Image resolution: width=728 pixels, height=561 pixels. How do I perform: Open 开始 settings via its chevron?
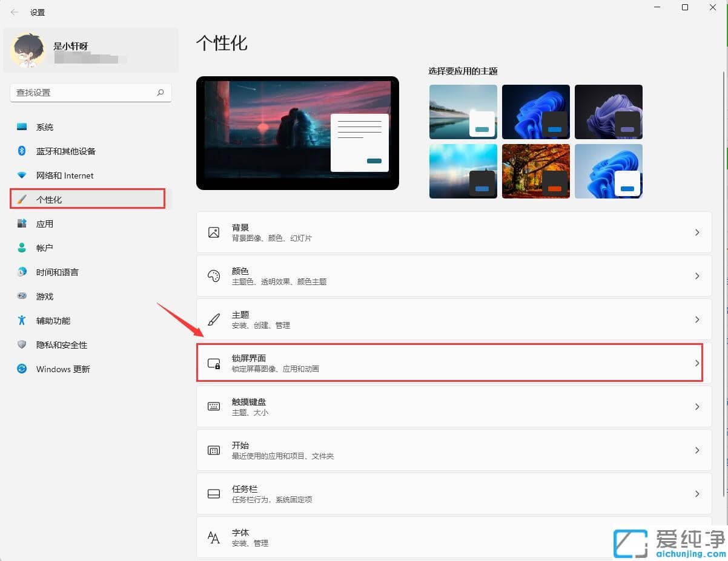[697, 450]
